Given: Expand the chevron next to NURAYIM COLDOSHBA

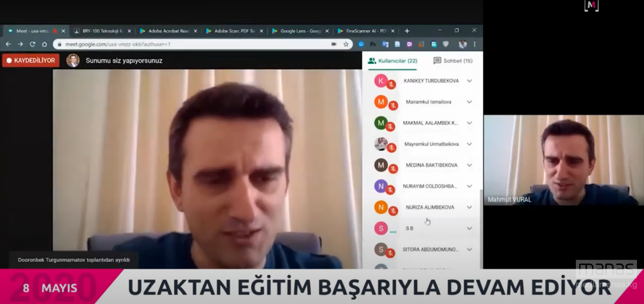Looking at the screenshot, I should 469,186.
